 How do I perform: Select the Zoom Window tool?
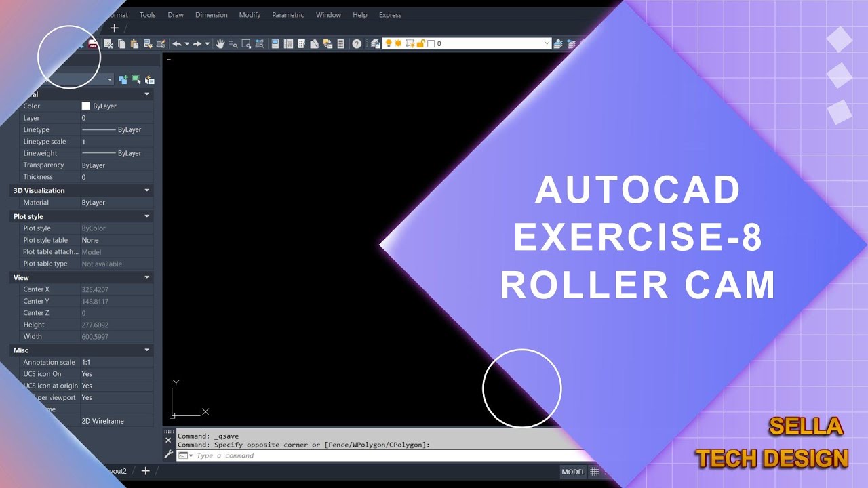(x=246, y=44)
